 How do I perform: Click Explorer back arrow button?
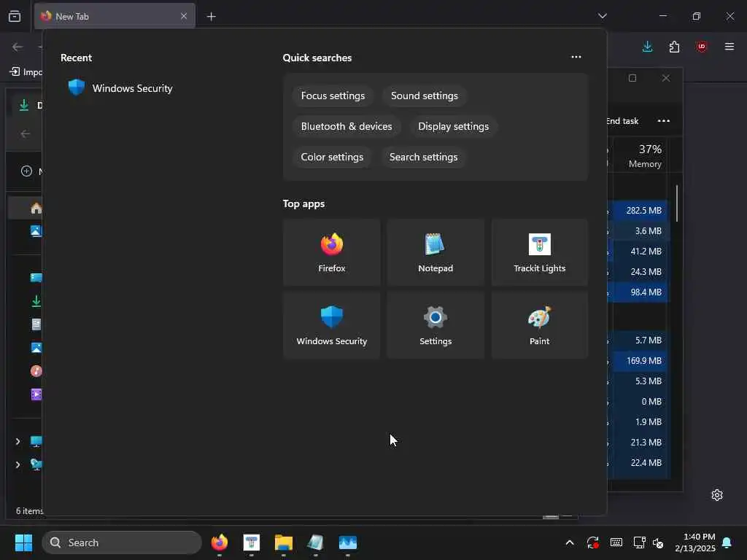pos(26,134)
